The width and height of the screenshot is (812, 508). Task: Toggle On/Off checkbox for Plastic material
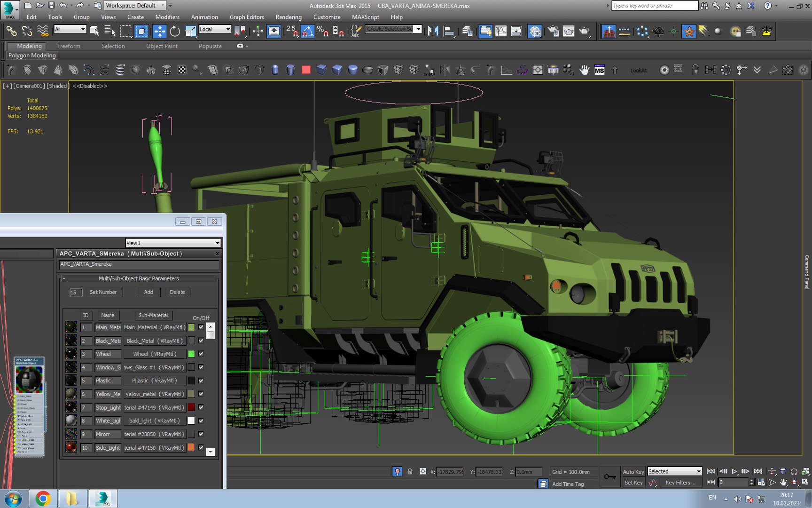point(201,381)
